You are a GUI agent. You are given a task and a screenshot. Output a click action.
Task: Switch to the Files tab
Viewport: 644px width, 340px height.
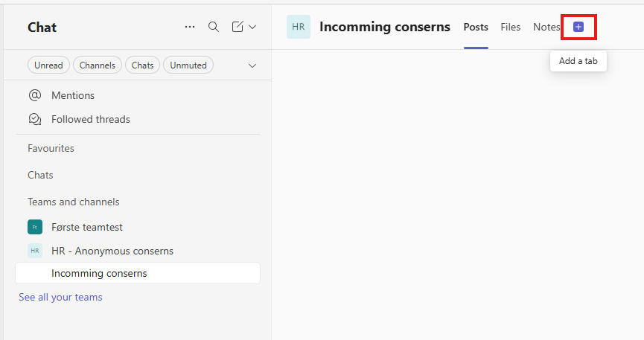point(511,27)
